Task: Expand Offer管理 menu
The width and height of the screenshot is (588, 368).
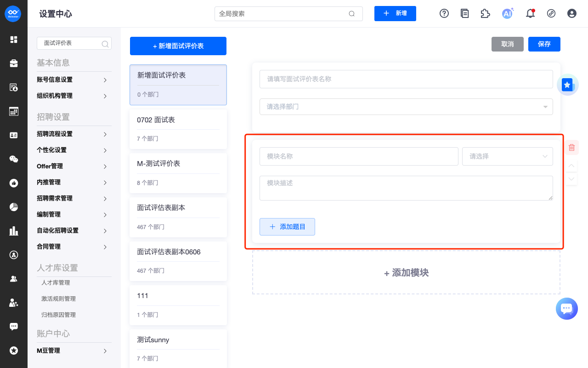Action: [74, 166]
